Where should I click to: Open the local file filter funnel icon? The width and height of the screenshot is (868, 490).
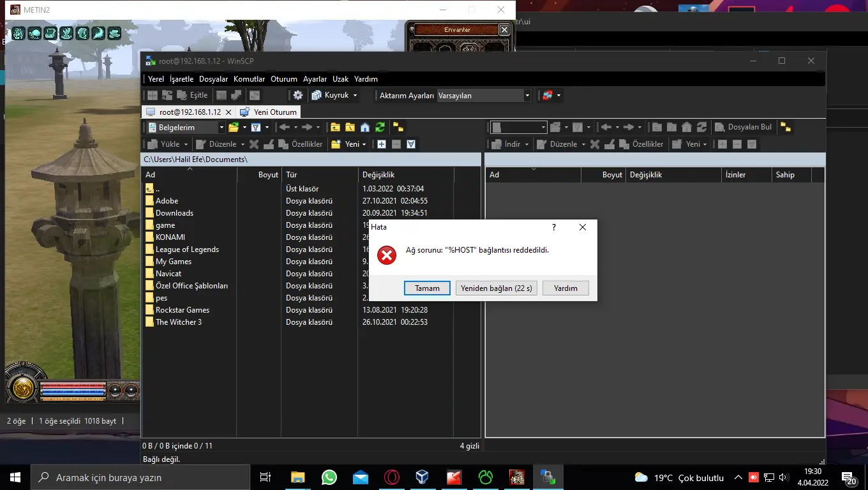255,128
